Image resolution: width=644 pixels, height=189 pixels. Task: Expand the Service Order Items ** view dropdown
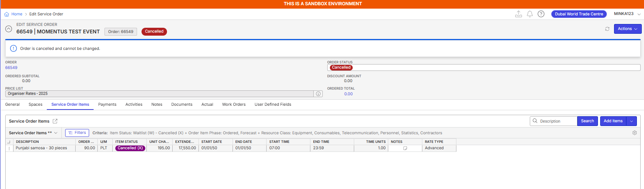tap(33, 133)
